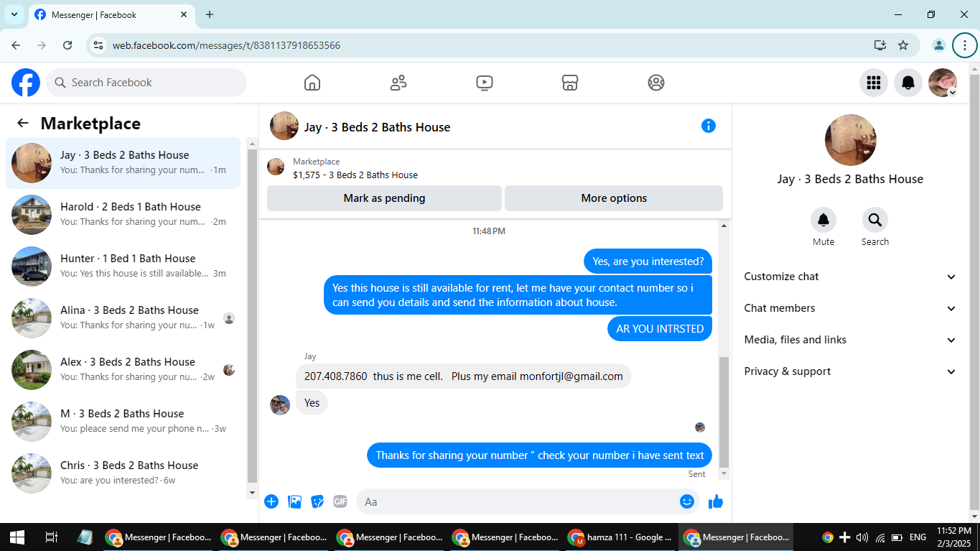Mute the conversation with the bell icon
The width and height of the screenshot is (980, 551).
(823, 220)
